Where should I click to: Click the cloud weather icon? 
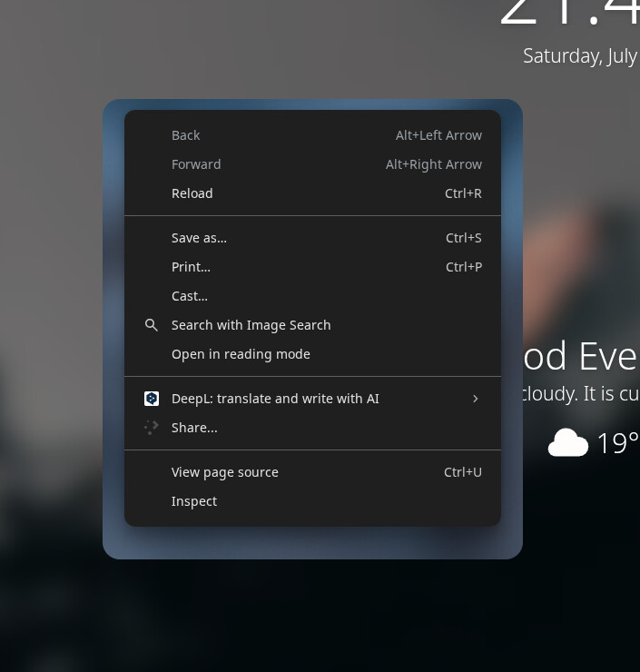tap(568, 443)
